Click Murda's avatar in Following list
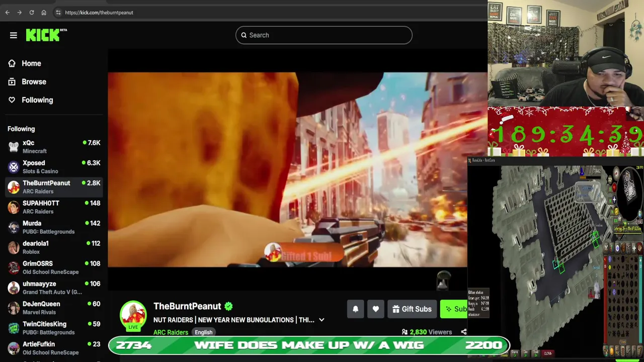 (14, 227)
